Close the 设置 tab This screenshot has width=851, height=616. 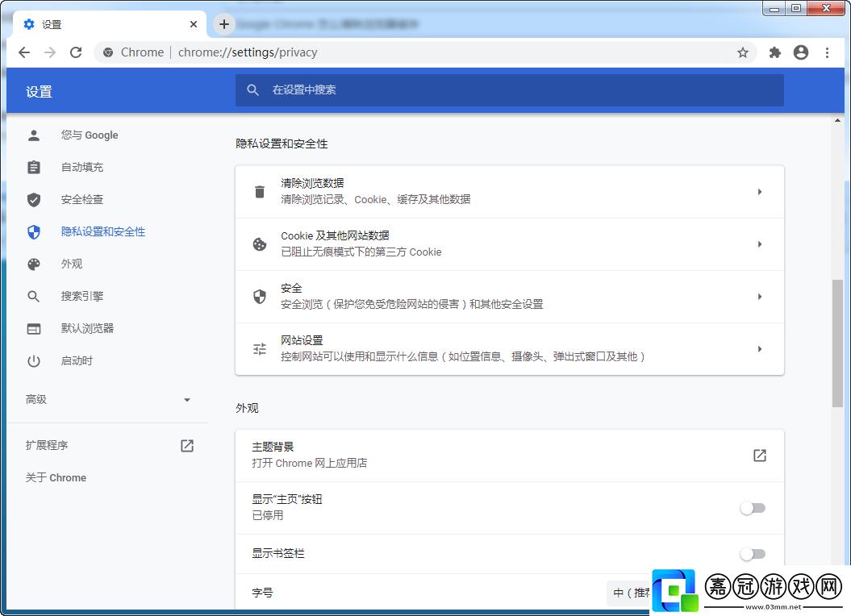194,24
